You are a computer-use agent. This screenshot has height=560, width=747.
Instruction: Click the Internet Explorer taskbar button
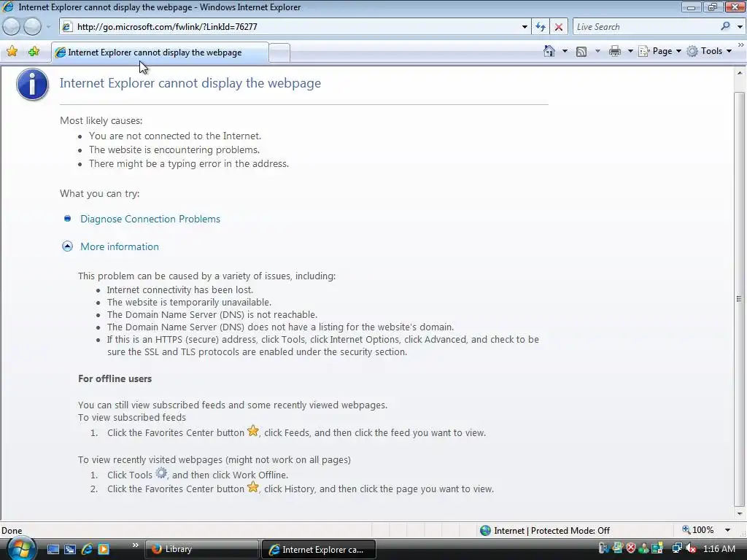(x=318, y=550)
